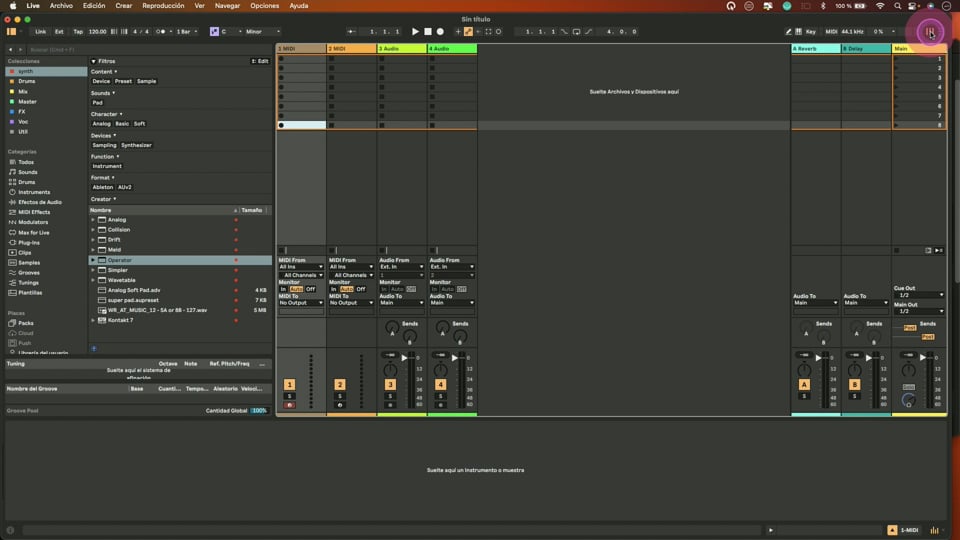
Task: Click track 3 pan knob
Action: [x=390, y=370]
